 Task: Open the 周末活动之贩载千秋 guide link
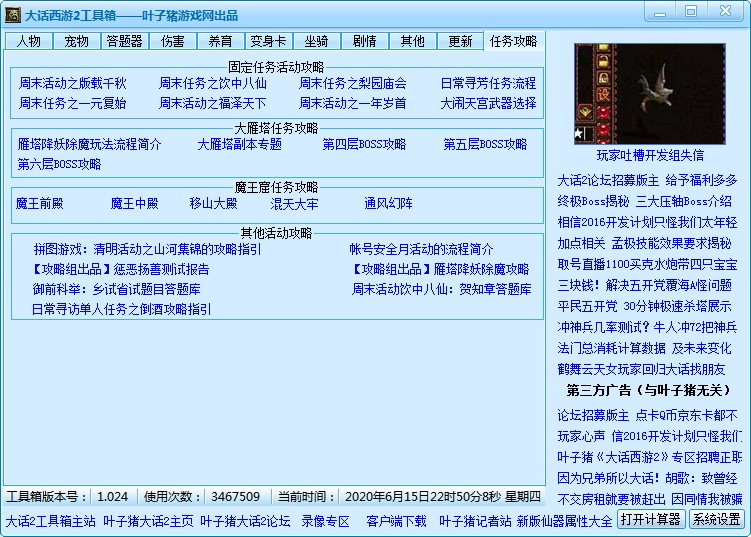(x=73, y=84)
